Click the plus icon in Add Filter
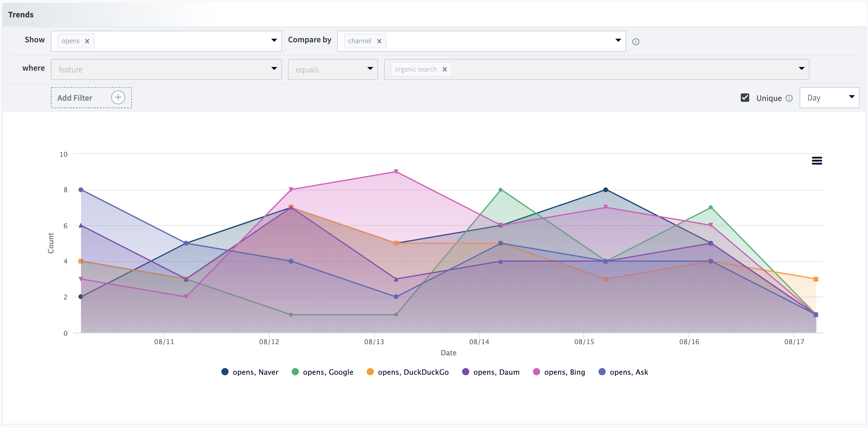868x428 pixels. point(118,98)
